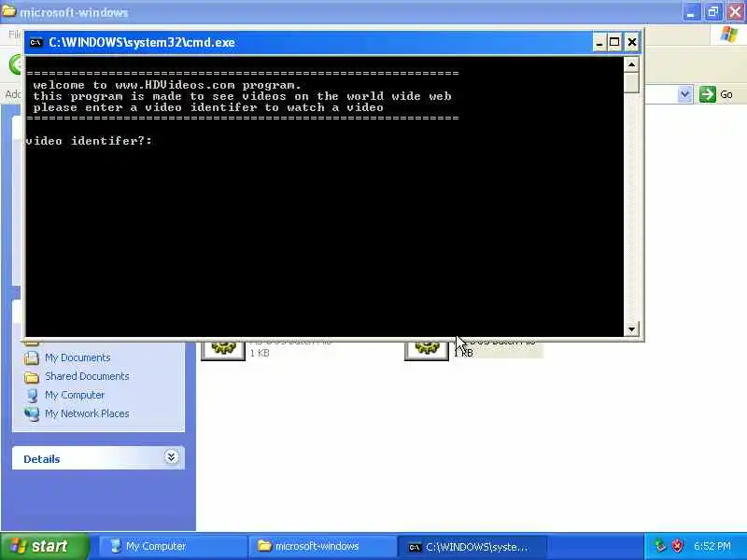This screenshot has width=747, height=560.
Task: Expand the Details panel chevron
Action: pos(172,457)
